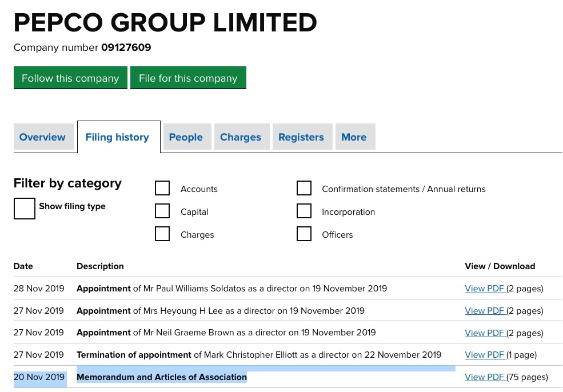Screen dimensions: 563x392
Task: View PDF of Mark Christopher Elliott termination
Action: 484,355
